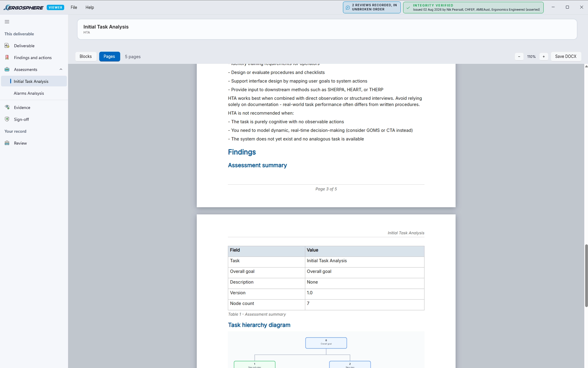
Task: Click 'HTA is not recommended when:' line
Action: [261, 113]
